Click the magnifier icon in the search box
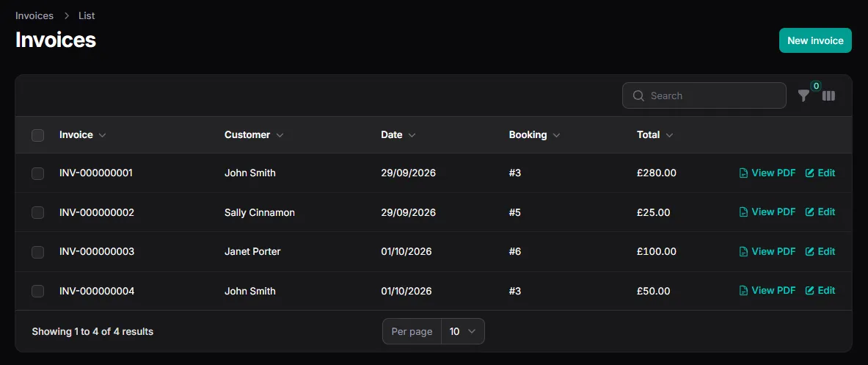This screenshot has height=365, width=868. [x=638, y=95]
